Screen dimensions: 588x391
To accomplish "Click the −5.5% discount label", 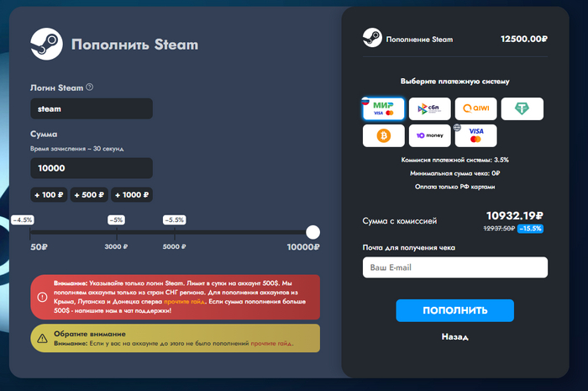I will click(x=175, y=220).
